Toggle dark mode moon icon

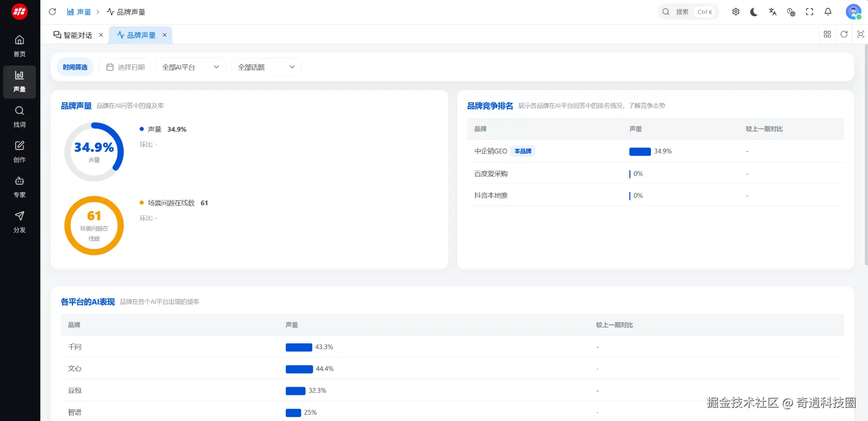[x=754, y=12]
